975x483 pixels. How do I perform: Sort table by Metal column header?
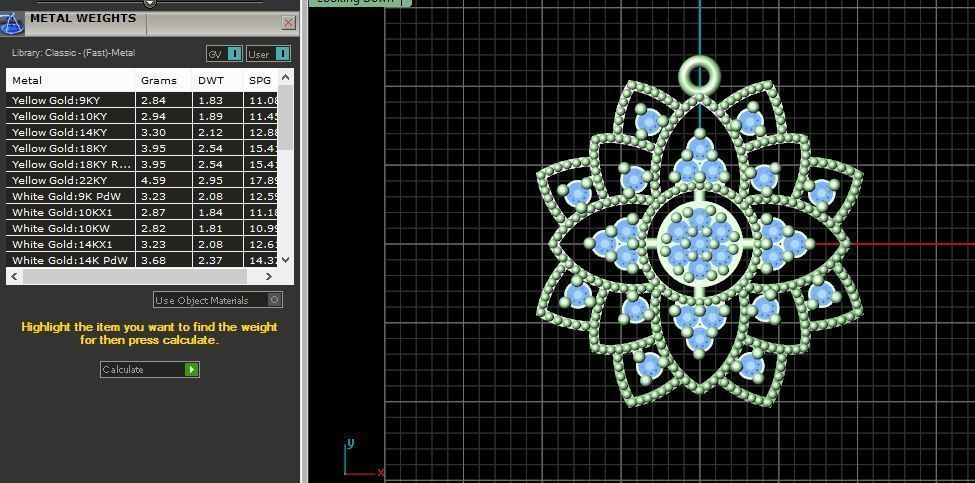(70, 80)
